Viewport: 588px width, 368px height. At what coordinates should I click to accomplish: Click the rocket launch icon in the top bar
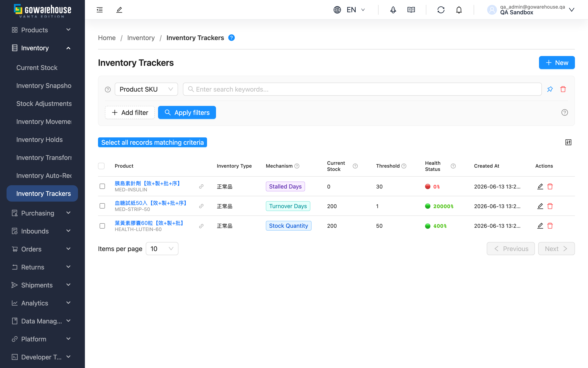(x=393, y=10)
